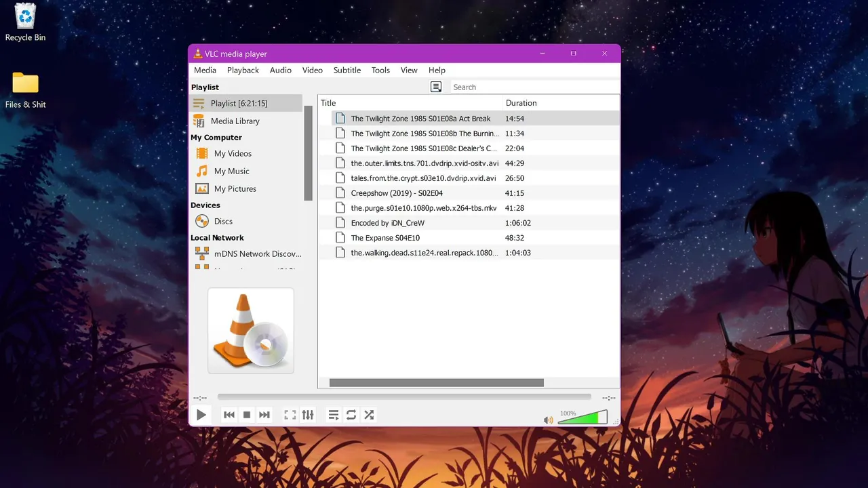The height and width of the screenshot is (488, 868).
Task: Click sidebar vertical scrollbar
Action: (309, 153)
